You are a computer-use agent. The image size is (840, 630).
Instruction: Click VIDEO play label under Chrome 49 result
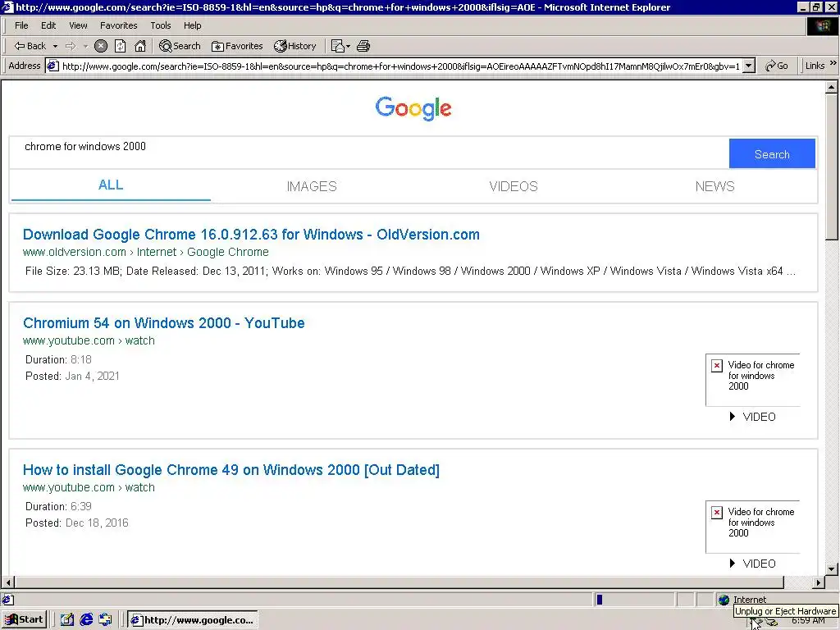[753, 564]
